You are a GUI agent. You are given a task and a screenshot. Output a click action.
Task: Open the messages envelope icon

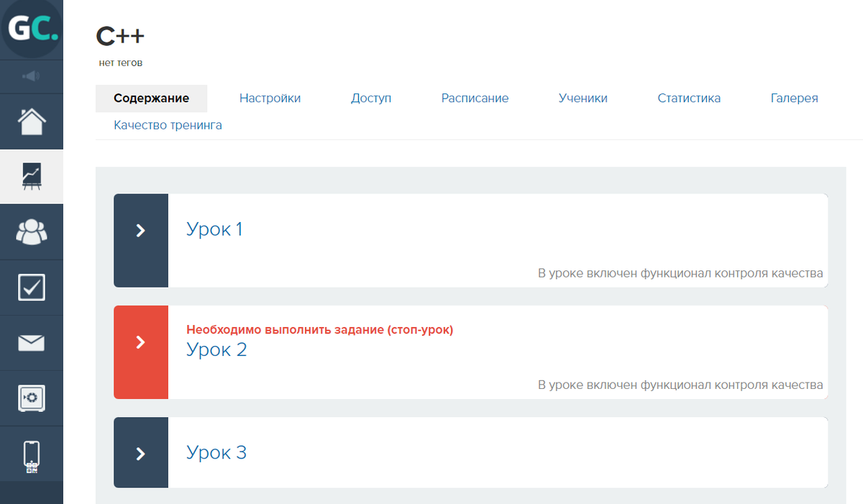[32, 343]
